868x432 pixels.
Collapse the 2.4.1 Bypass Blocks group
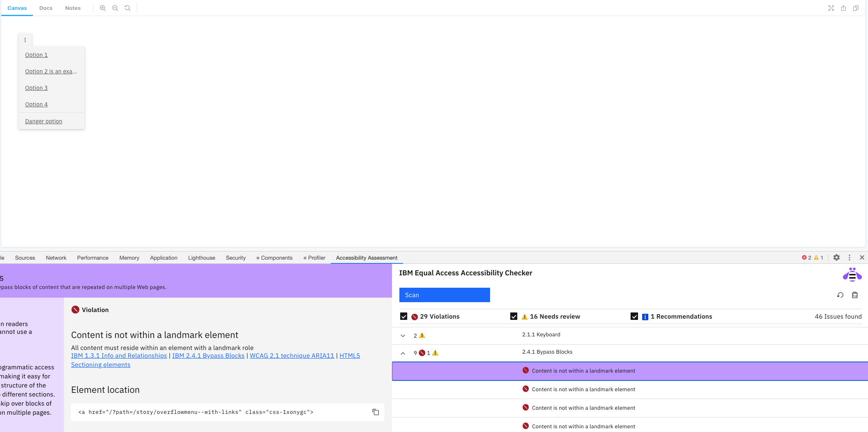tap(403, 353)
